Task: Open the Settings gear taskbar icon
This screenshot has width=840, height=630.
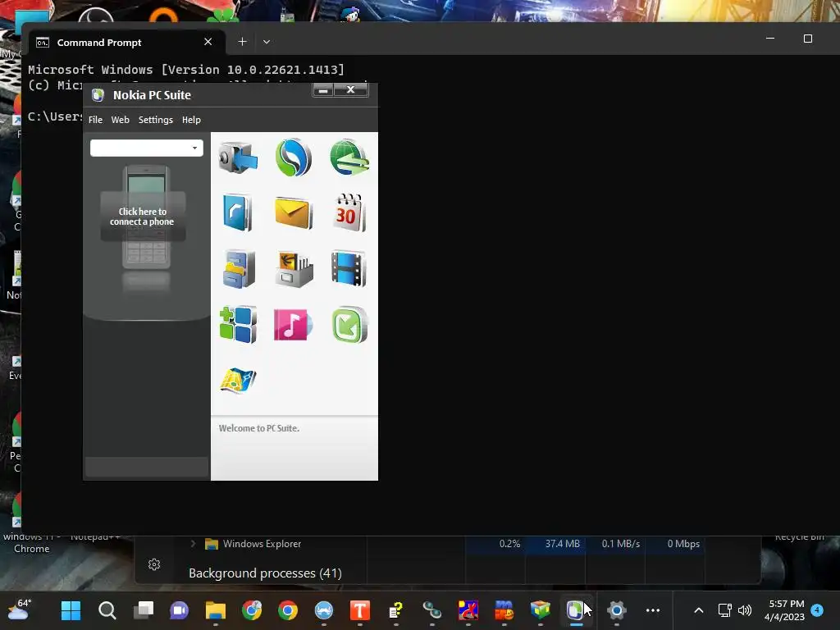Action: tap(617, 610)
